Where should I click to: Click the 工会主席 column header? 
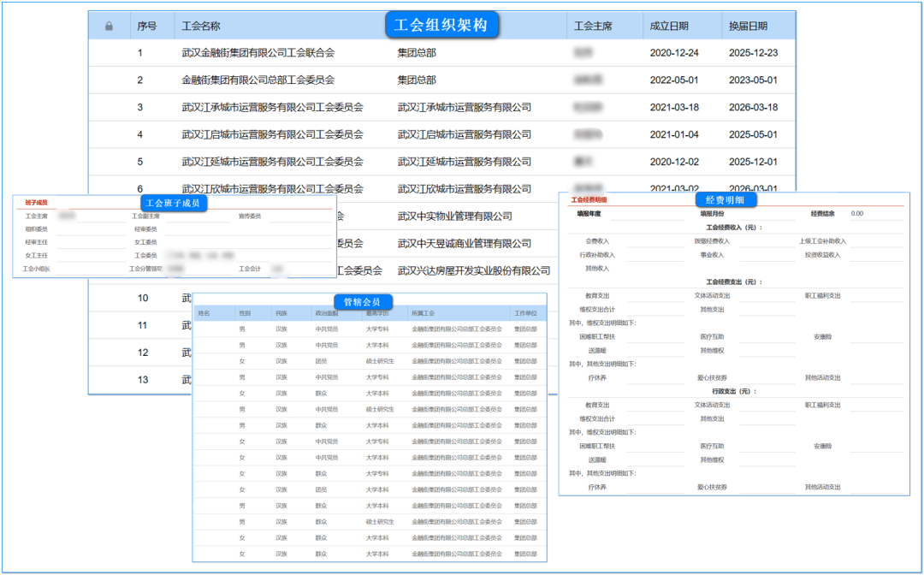coord(593,26)
